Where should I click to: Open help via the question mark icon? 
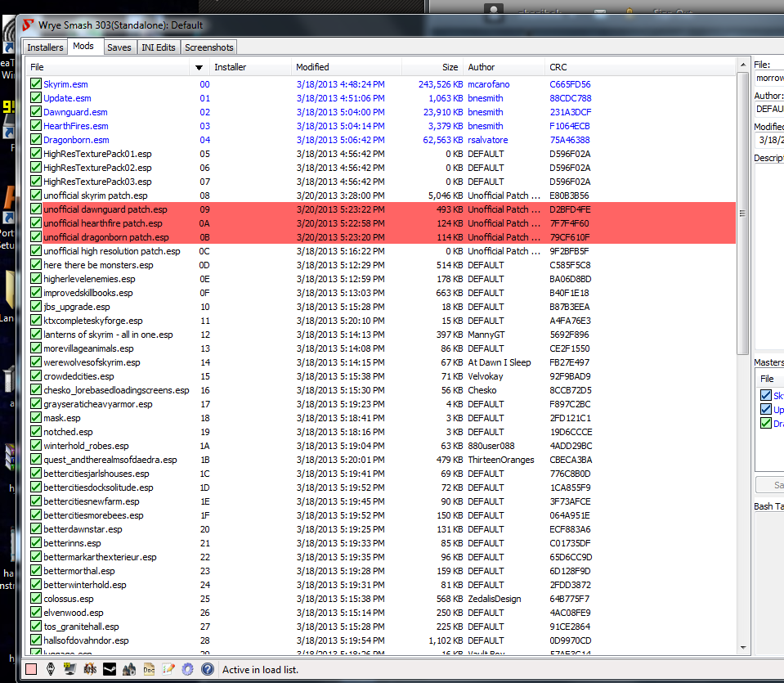[208, 669]
